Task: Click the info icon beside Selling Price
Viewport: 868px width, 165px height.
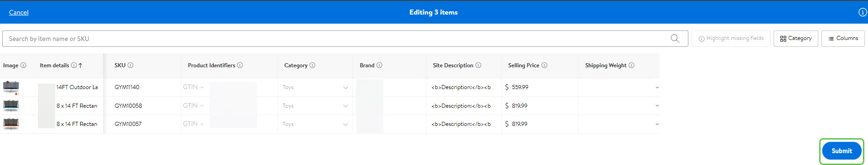Action: [544, 65]
